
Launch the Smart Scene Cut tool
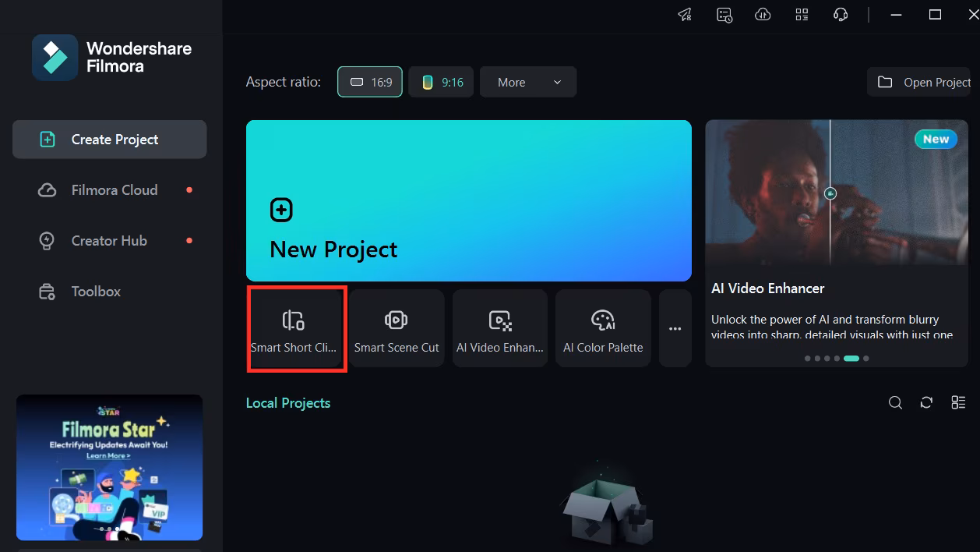click(x=397, y=328)
